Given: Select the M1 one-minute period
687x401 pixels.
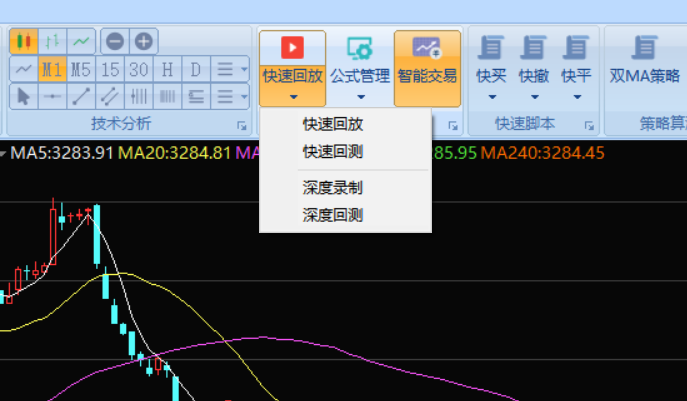Looking at the screenshot, I should click(53, 69).
